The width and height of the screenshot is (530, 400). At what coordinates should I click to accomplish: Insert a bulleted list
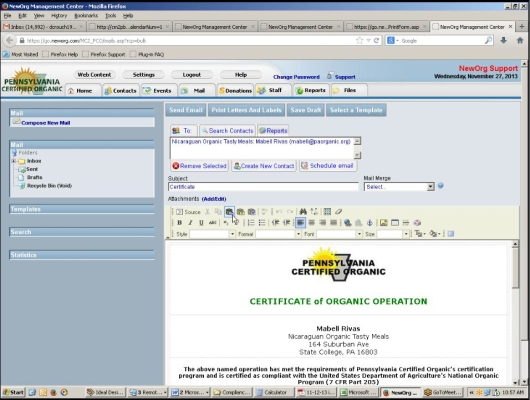262,223
